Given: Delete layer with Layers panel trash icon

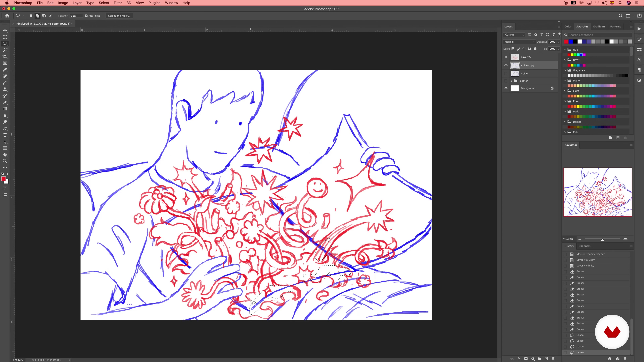Looking at the screenshot, I should 553,358.
